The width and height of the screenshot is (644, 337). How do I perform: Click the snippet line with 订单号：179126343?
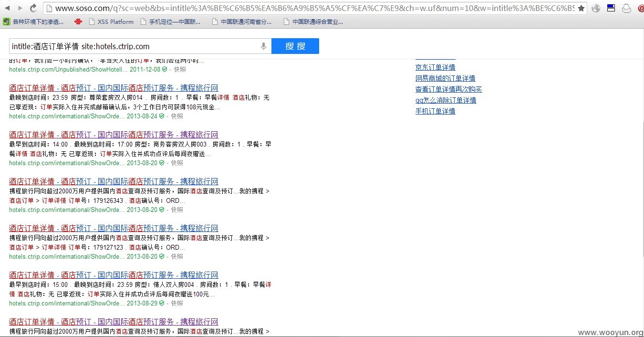coord(97,200)
